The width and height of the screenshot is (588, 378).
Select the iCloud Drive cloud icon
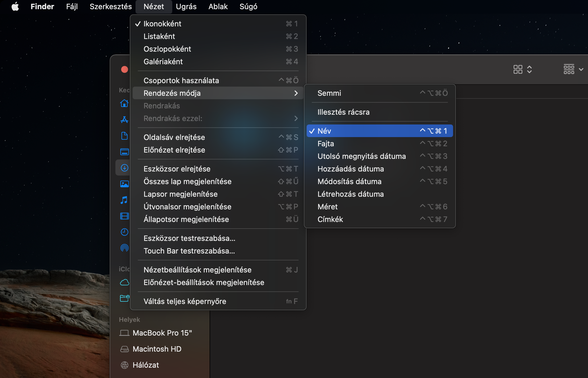(x=124, y=282)
